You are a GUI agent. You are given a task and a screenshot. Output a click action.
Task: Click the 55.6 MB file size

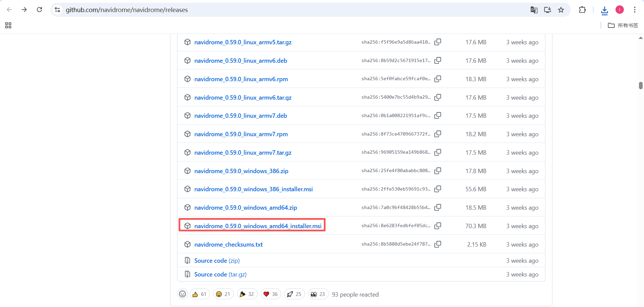476,189
